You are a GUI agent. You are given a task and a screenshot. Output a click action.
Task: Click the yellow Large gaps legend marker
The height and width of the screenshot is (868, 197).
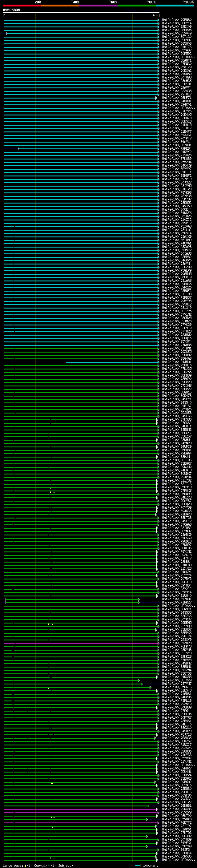point(25,866)
